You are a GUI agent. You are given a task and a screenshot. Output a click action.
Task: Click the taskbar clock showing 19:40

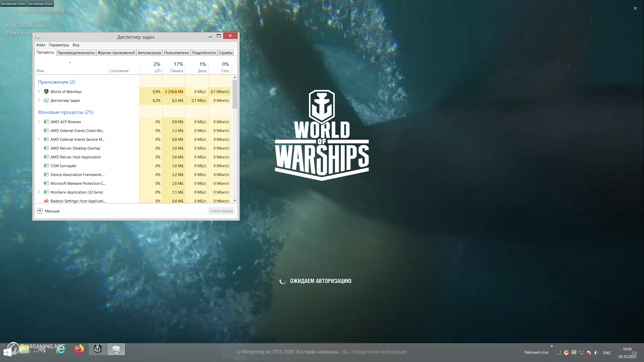click(627, 349)
